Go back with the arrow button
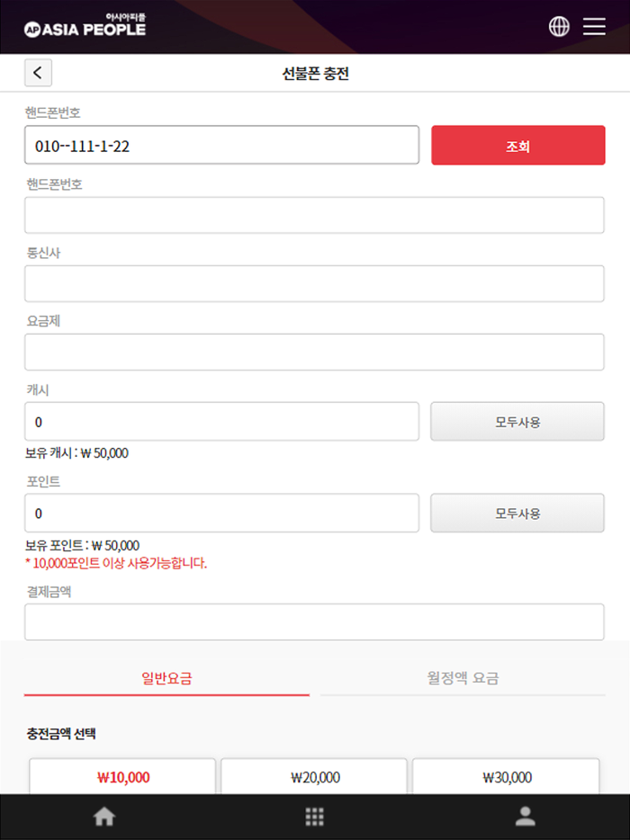 [38, 73]
